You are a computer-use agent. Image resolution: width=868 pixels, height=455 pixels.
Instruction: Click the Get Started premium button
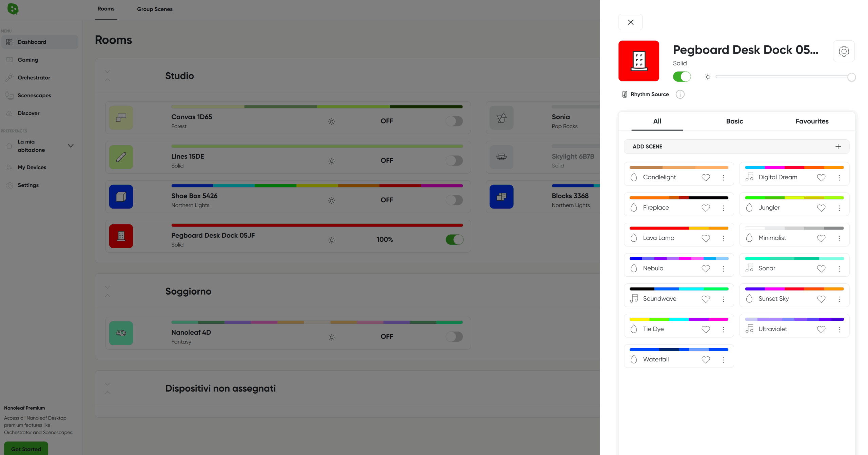point(26,449)
